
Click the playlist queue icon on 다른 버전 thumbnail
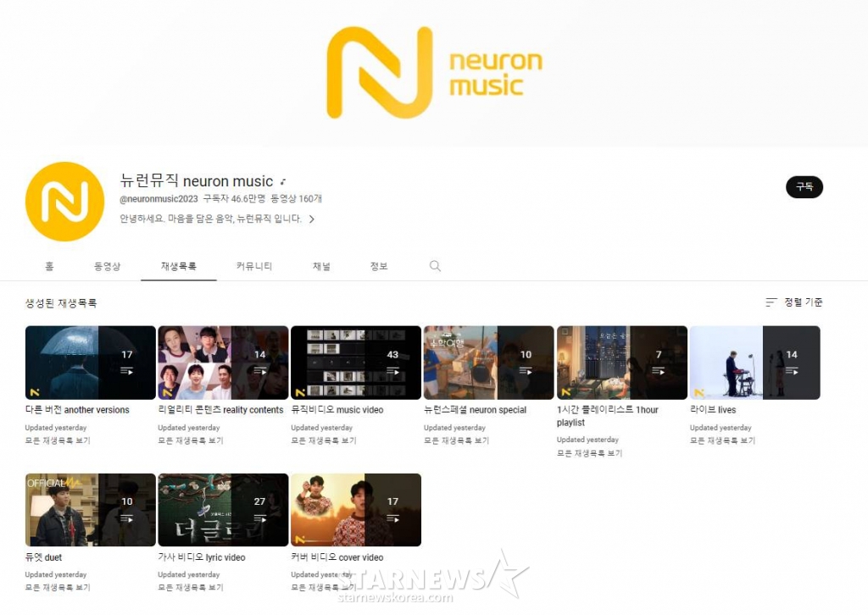(127, 371)
